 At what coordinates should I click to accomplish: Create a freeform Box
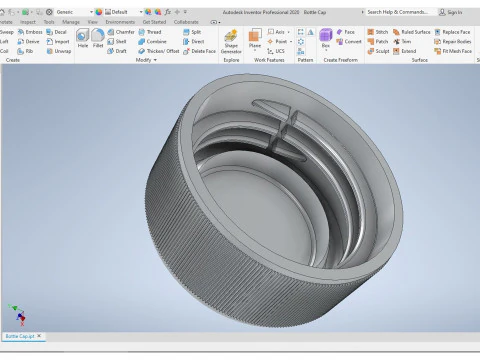pos(326,37)
